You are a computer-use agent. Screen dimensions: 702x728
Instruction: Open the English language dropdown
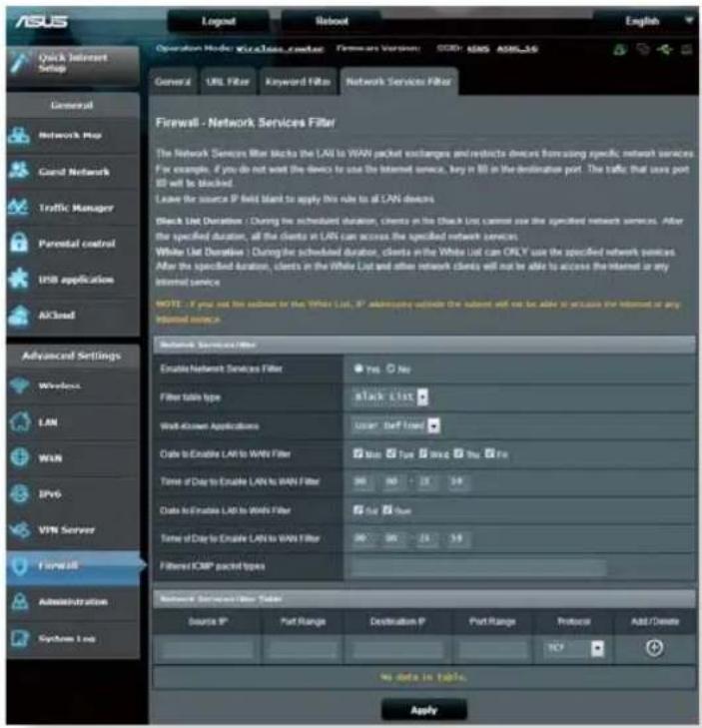coord(647,21)
